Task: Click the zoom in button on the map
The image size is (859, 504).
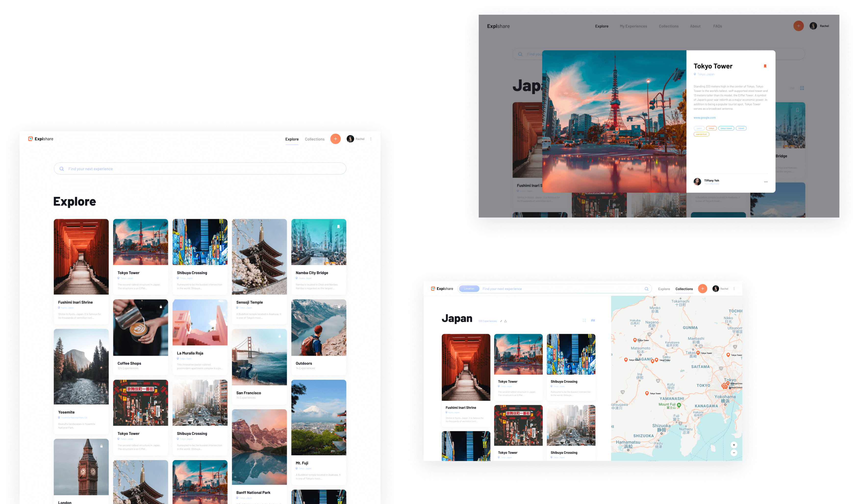Action: point(734,445)
